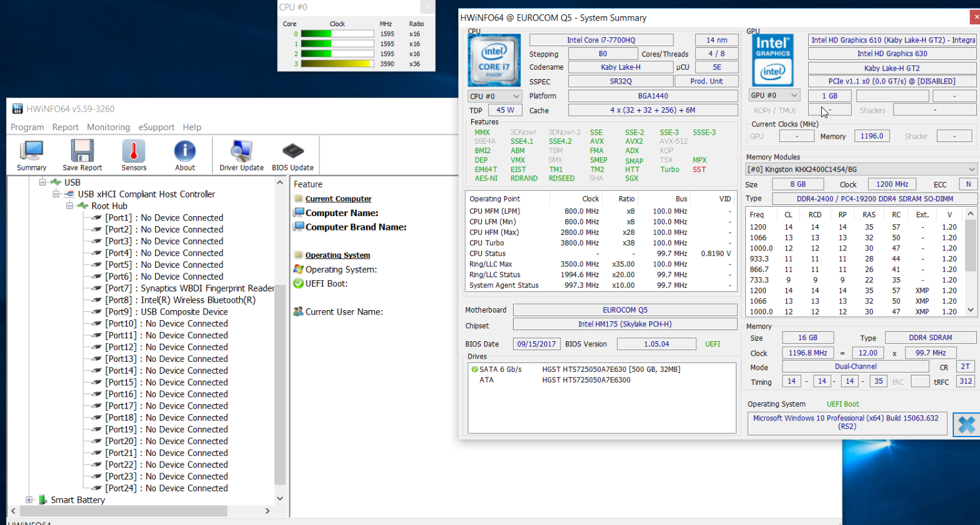Click the Windows 10 Professional OS field
Image resolution: width=980 pixels, height=525 pixels.
pos(847,423)
